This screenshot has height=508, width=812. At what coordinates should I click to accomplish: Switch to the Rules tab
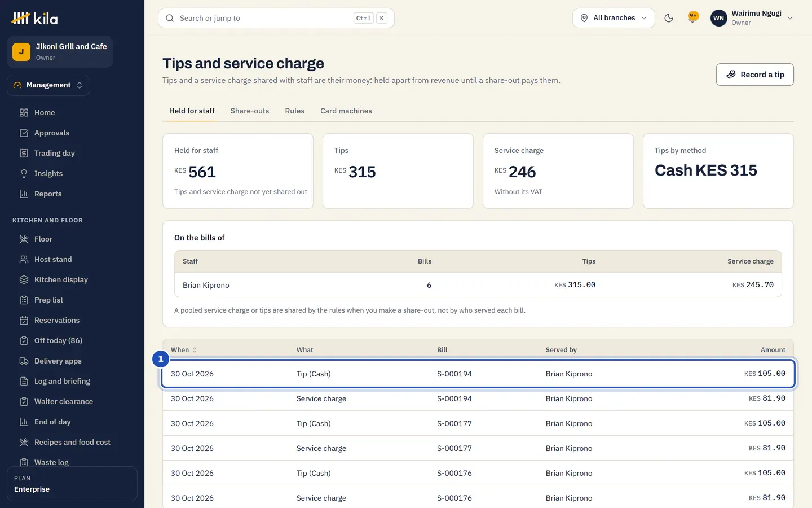point(295,111)
